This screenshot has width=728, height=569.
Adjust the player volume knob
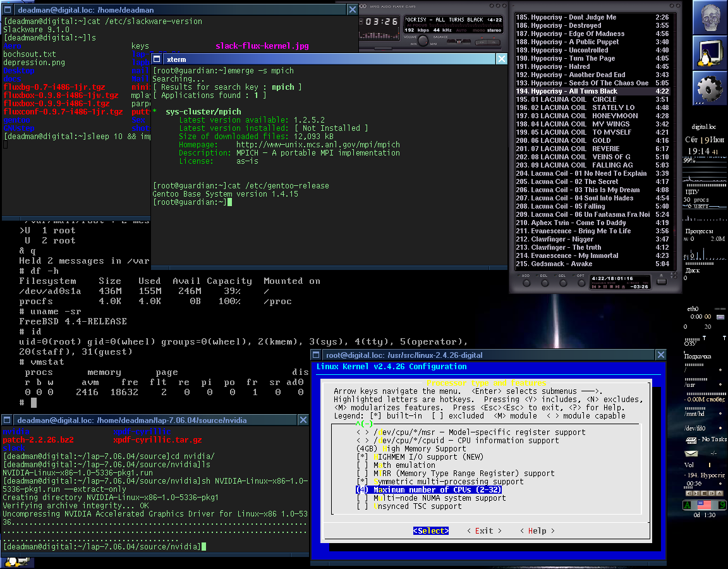click(x=423, y=40)
